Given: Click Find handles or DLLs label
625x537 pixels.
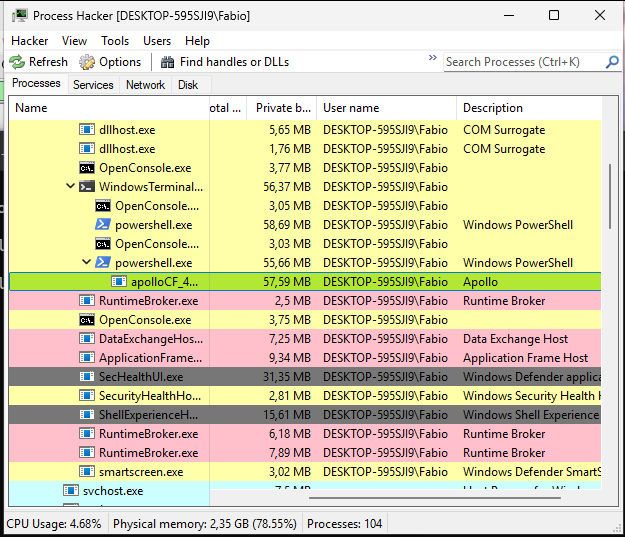Looking at the screenshot, I should click(x=234, y=62).
